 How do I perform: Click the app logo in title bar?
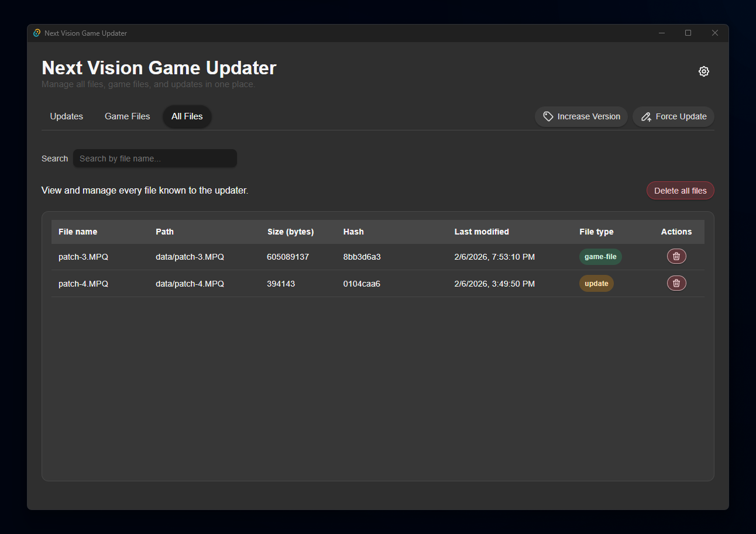(x=37, y=33)
